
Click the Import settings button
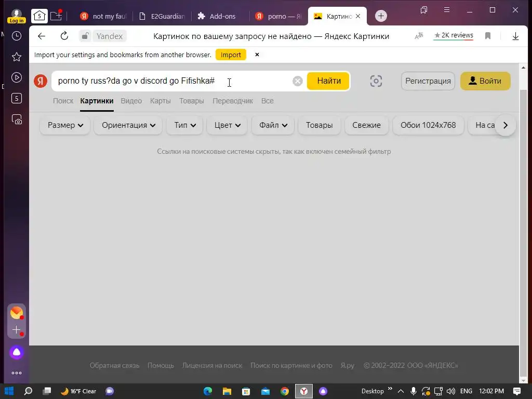pos(231,55)
